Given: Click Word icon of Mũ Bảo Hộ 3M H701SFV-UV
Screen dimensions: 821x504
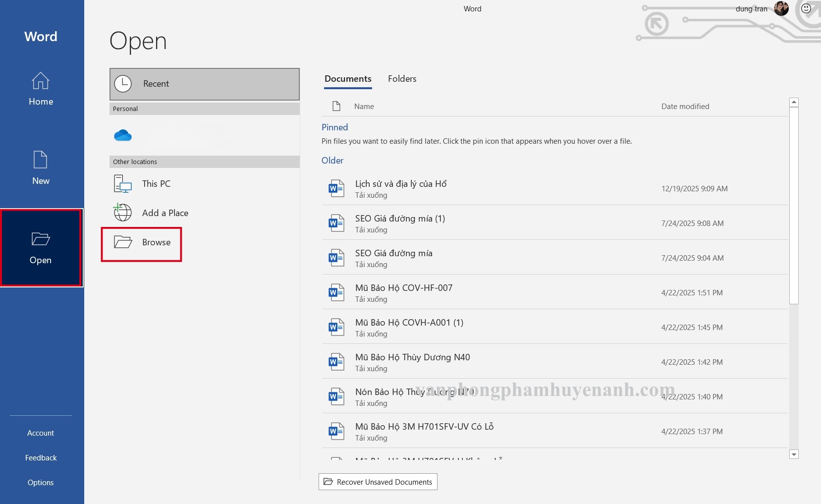Looking at the screenshot, I should (x=336, y=431).
